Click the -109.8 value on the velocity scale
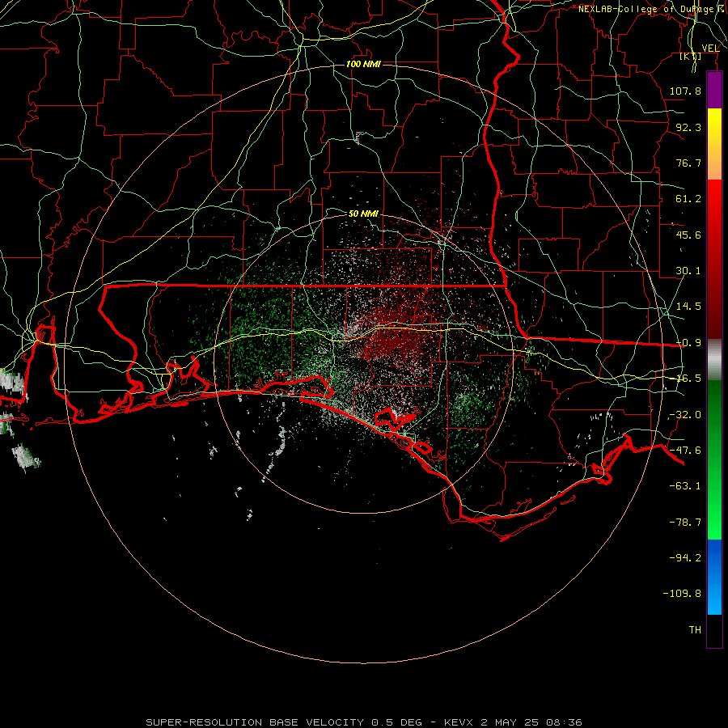The image size is (728, 728). click(682, 594)
